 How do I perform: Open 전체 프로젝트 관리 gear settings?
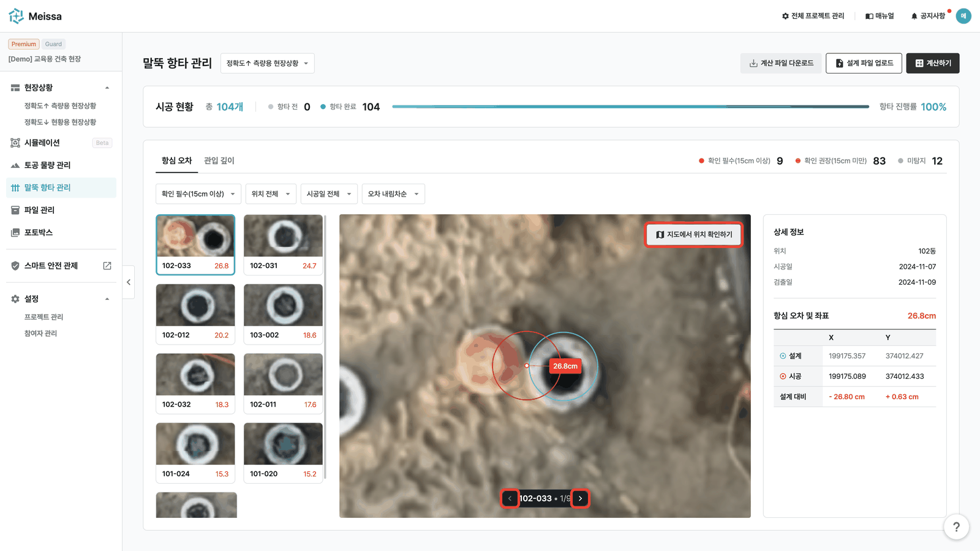point(813,16)
